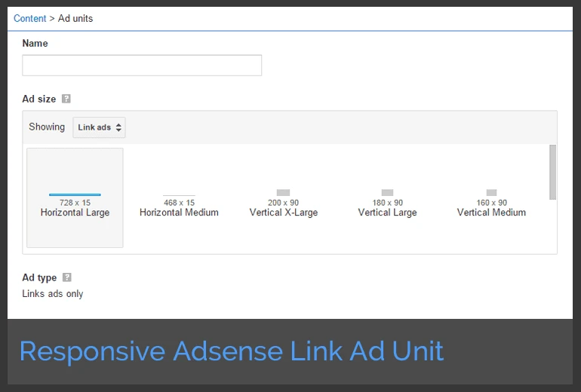Click the 'Showing' label
Screen dimensions: 581x392
point(47,127)
